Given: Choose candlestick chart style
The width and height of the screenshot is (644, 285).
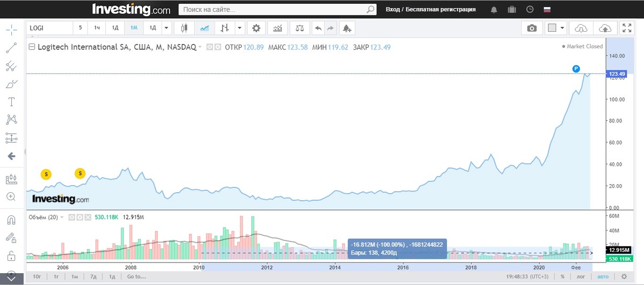Looking at the screenshot, I should pyautogui.click(x=184, y=28).
